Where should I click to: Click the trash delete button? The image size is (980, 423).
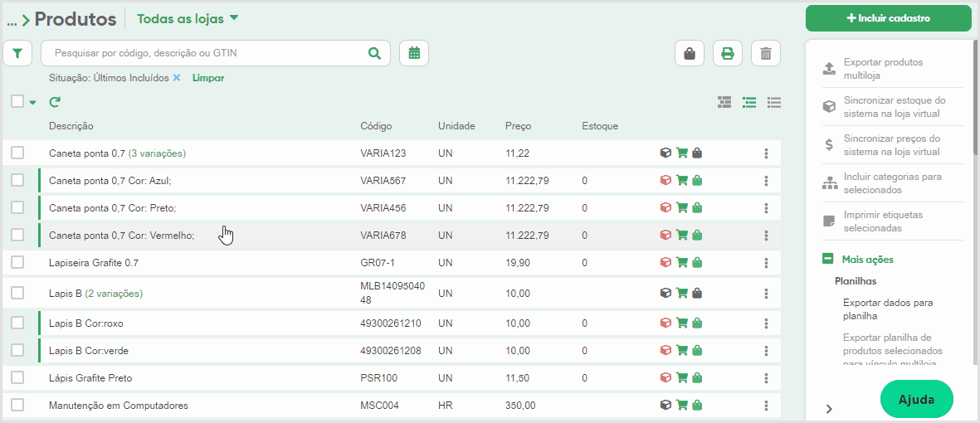tap(766, 54)
